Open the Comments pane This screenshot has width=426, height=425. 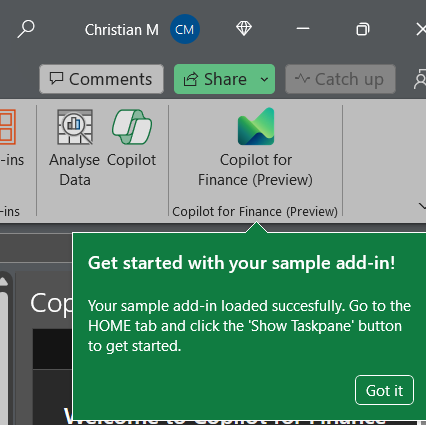point(101,79)
